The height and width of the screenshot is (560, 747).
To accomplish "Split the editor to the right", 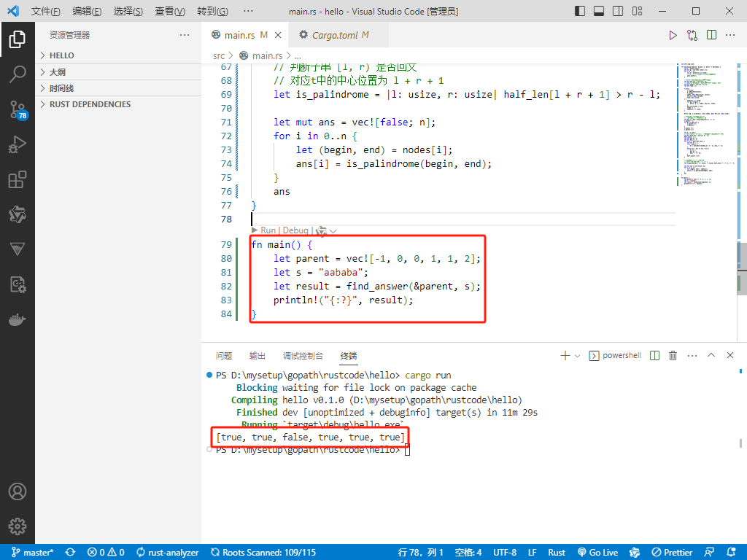I will 711,35.
